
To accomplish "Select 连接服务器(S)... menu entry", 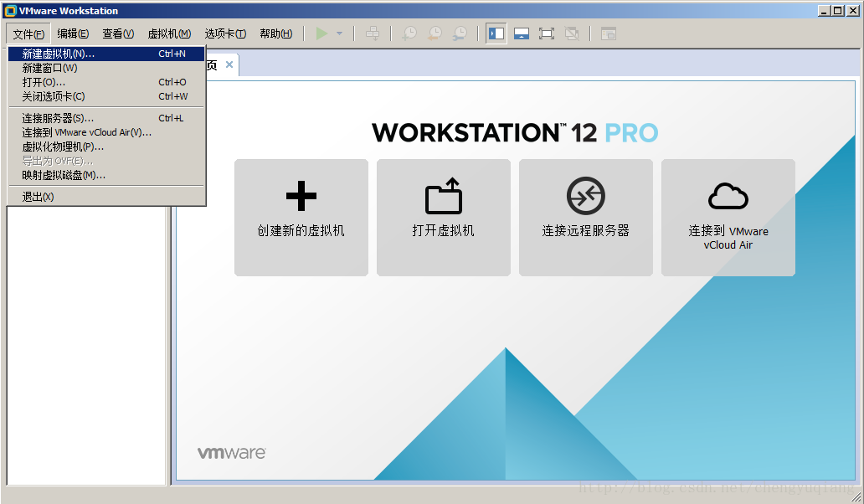I will [105, 118].
